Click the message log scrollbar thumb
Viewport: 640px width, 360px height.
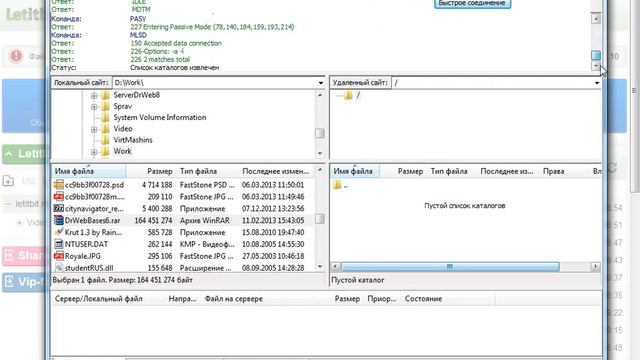(x=596, y=55)
